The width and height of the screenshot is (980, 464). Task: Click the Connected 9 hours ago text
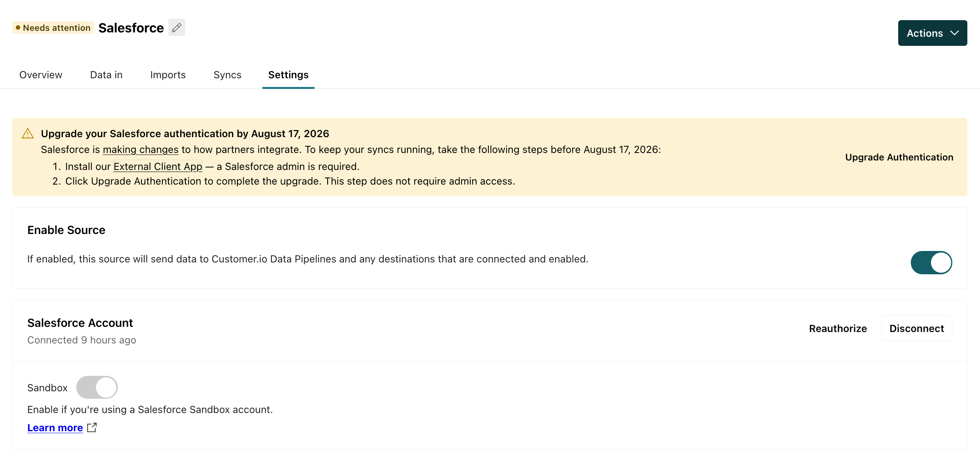(x=82, y=340)
